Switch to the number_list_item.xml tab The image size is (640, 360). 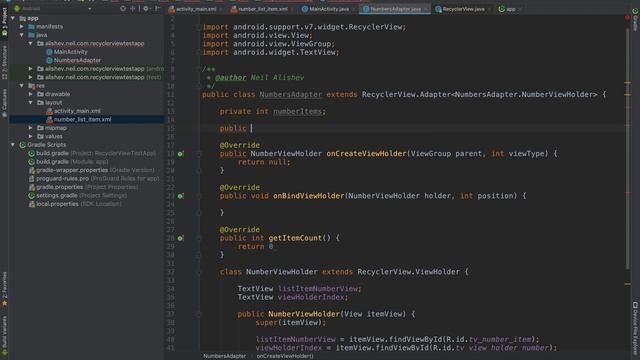coord(262,9)
